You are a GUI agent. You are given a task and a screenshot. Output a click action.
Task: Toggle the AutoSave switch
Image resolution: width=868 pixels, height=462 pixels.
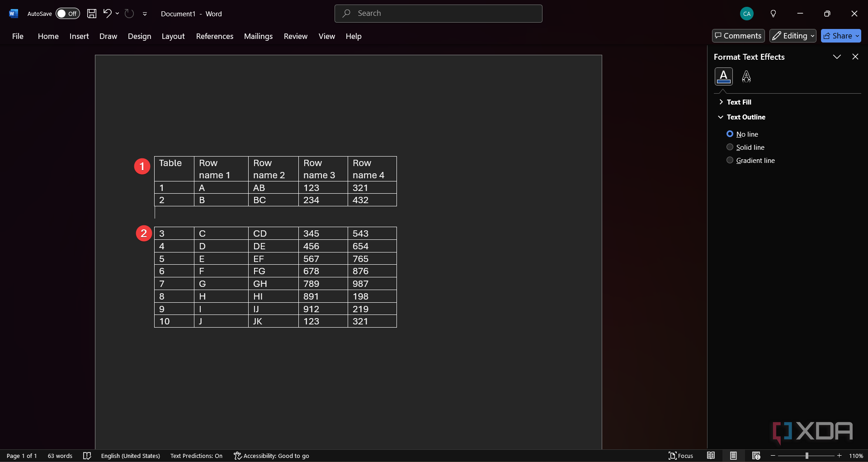click(67, 14)
